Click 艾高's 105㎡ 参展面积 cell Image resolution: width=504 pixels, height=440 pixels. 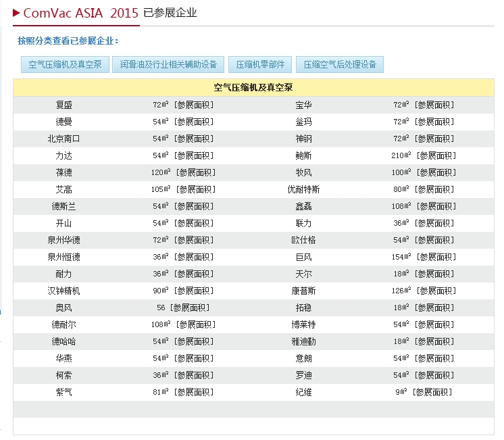[x=183, y=189]
